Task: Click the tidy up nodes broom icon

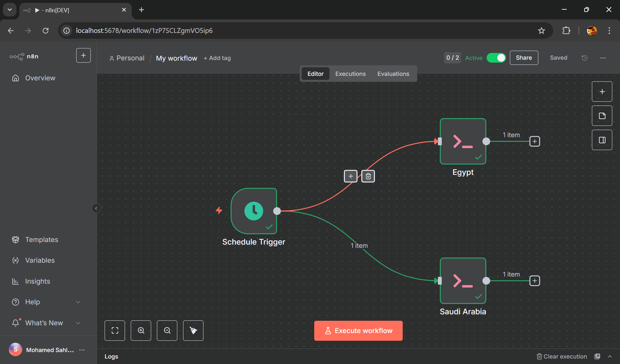Action: 193,330
